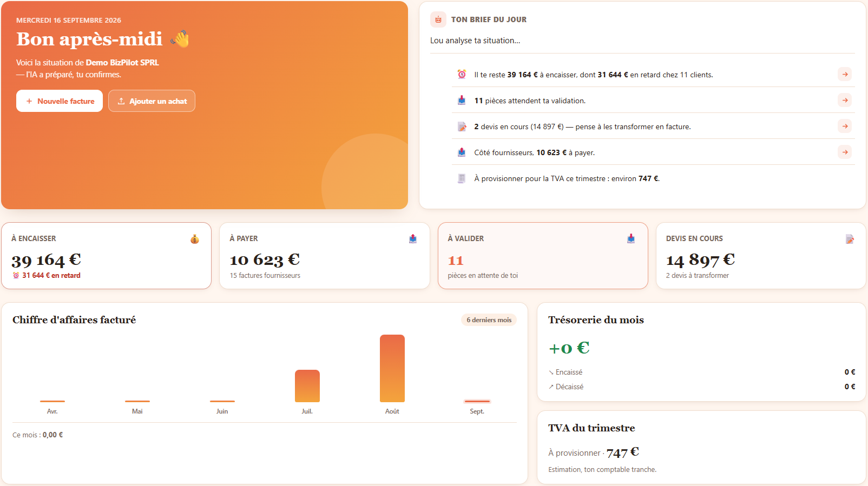
Task: Click 'Côté fournisseurs, 10 623 € à payer' line
Action: click(x=653, y=152)
